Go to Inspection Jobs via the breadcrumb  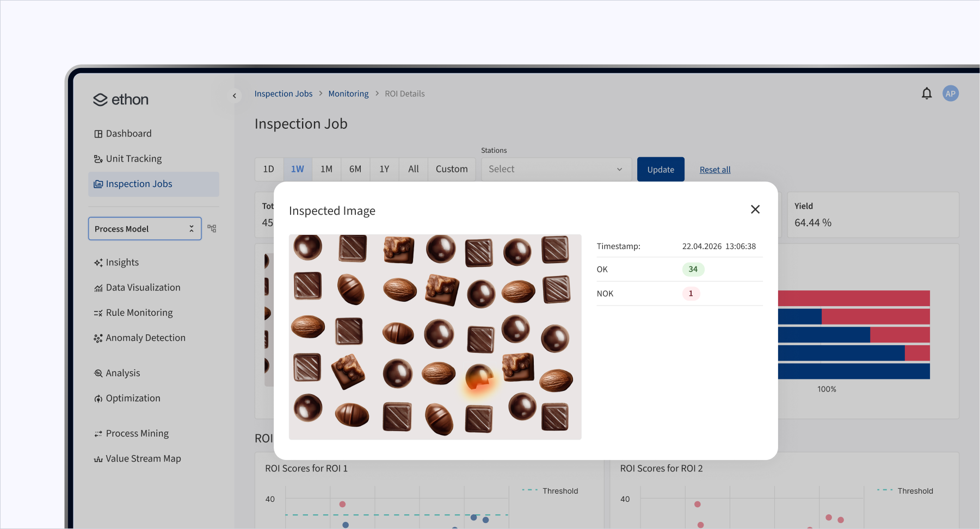point(283,93)
